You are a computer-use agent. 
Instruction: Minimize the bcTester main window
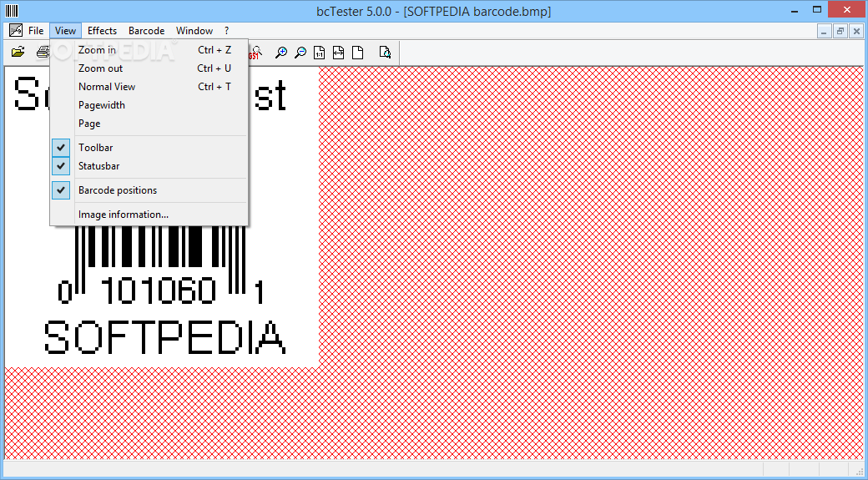click(x=795, y=10)
